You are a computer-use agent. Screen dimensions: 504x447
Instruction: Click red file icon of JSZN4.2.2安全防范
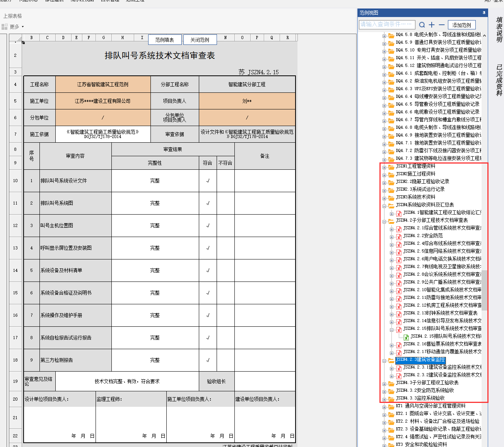click(x=399, y=236)
